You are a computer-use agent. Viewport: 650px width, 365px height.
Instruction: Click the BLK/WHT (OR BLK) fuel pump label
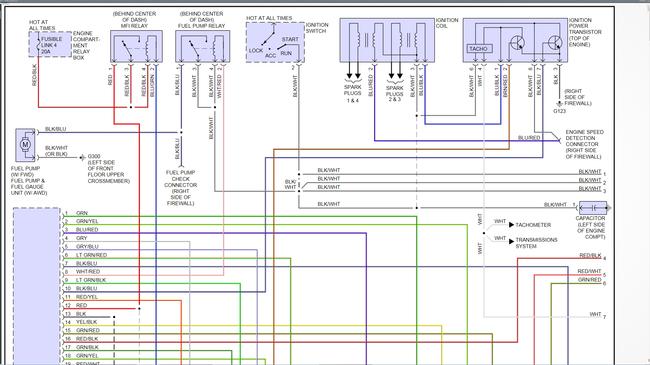click(56, 151)
